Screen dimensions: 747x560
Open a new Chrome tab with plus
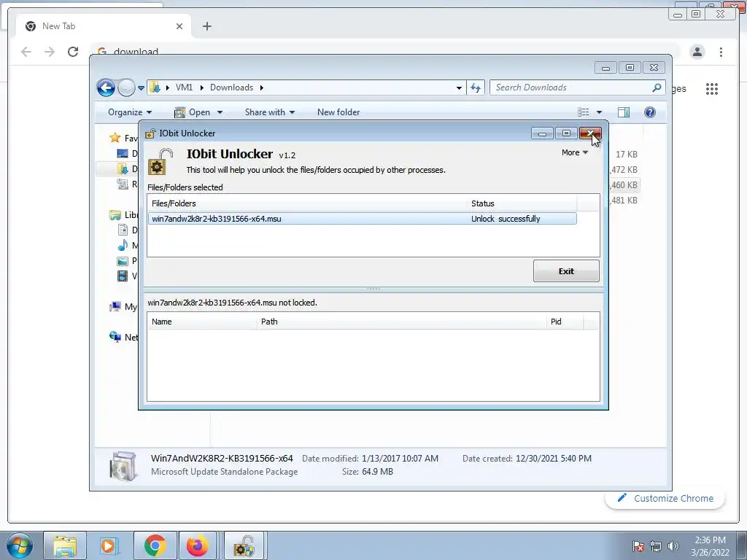pos(206,26)
